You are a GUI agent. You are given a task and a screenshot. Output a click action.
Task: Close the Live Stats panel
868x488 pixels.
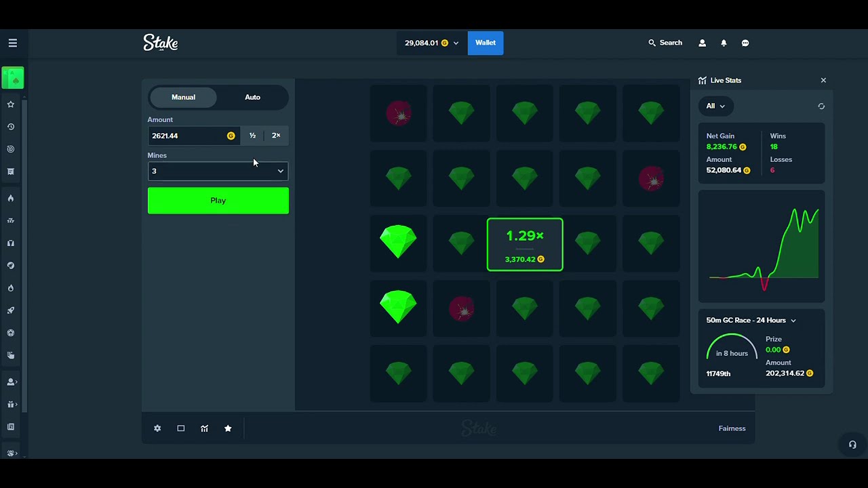point(823,80)
